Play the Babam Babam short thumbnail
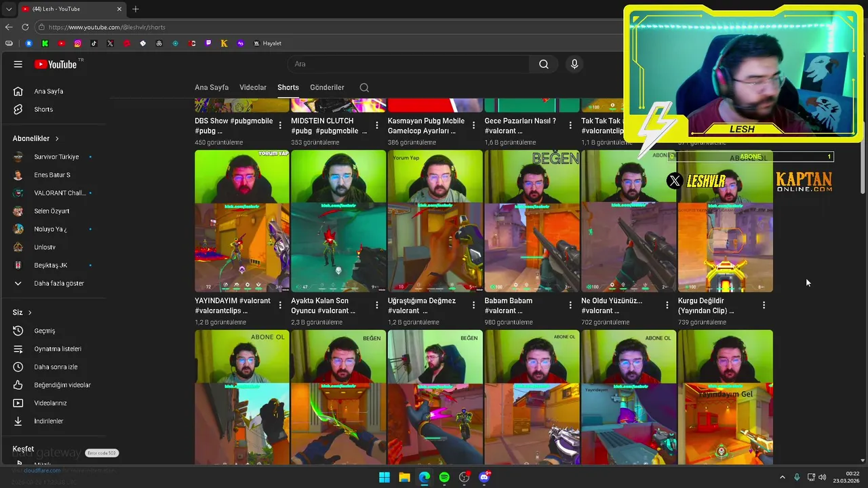This screenshot has height=488, width=868. [532, 221]
